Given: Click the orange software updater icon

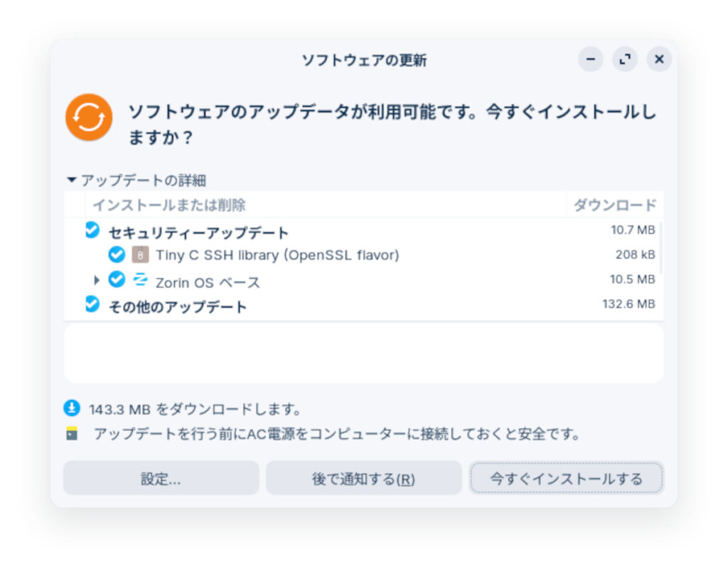Looking at the screenshot, I should (89, 117).
